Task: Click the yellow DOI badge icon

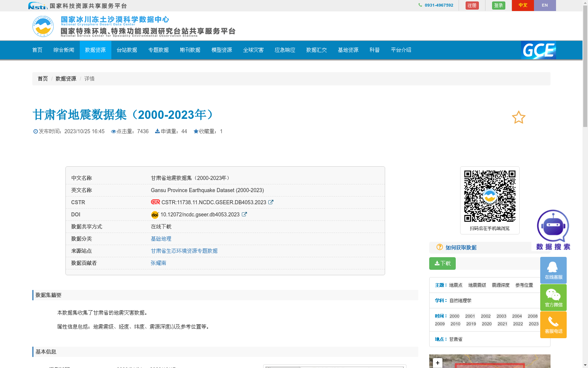Action: coord(155,215)
